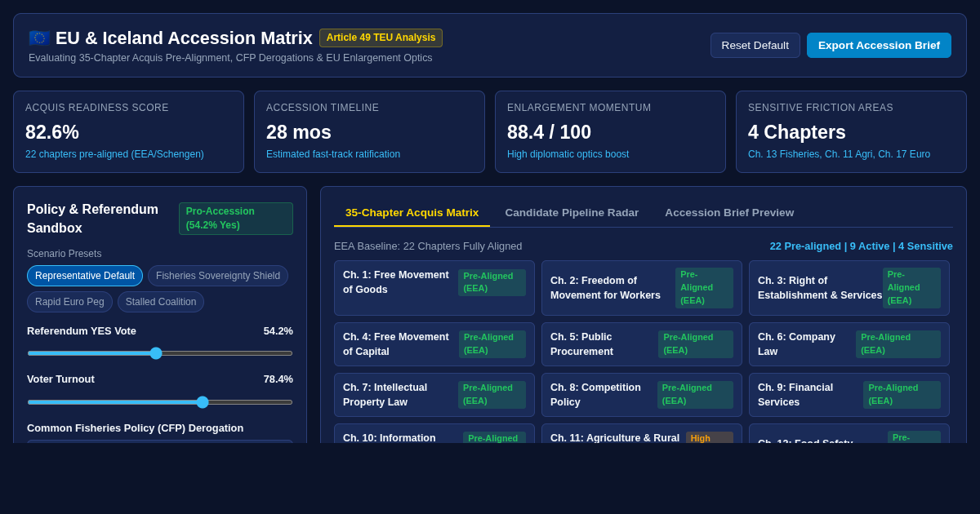Viewport: 980px width, 514px height.
Task: Click the High badge on Ch. 11
Action: 709,438
